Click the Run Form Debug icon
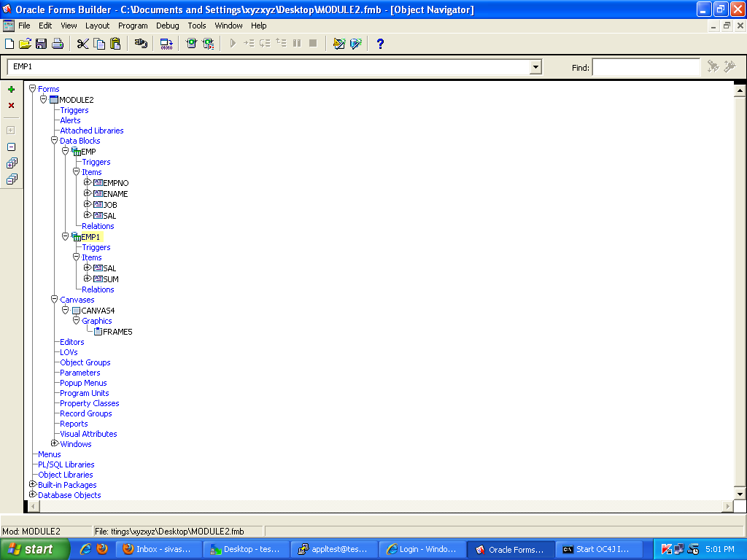The width and height of the screenshot is (747, 560). coord(208,44)
